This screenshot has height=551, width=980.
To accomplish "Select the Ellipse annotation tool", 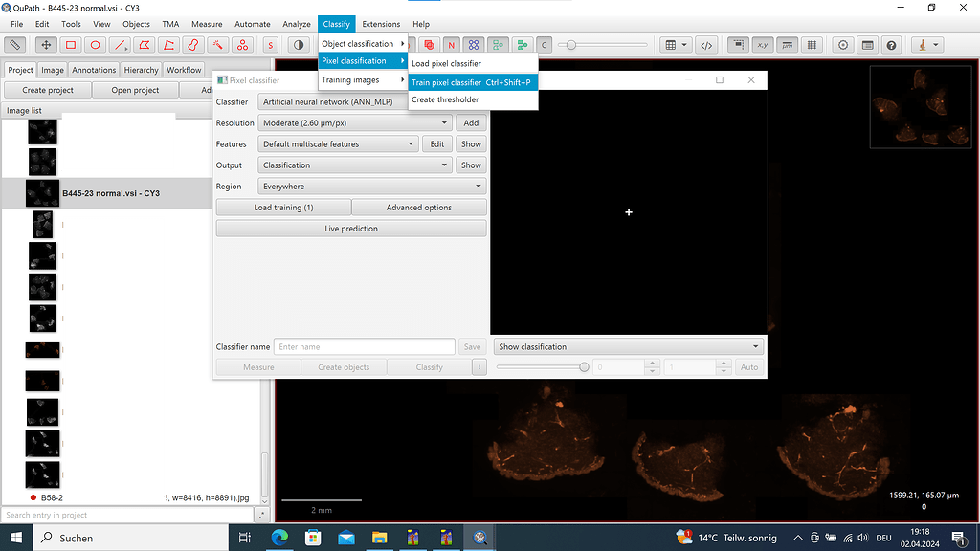I will (95, 45).
